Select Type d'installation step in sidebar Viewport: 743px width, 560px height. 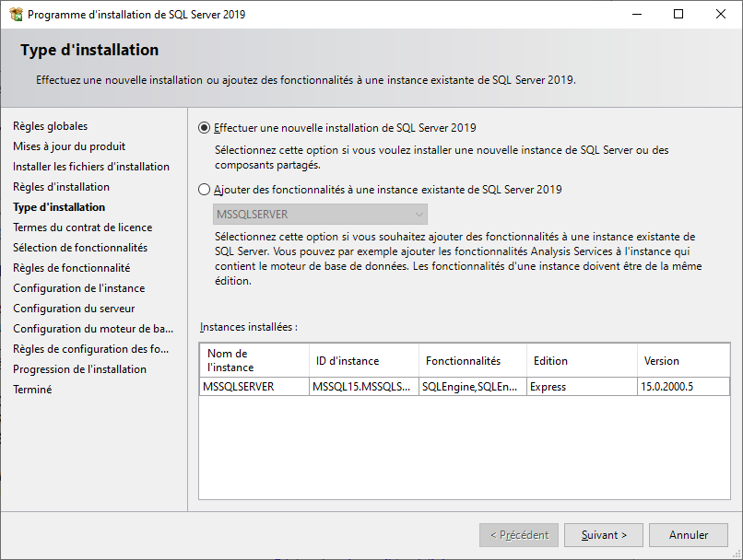[x=59, y=207]
